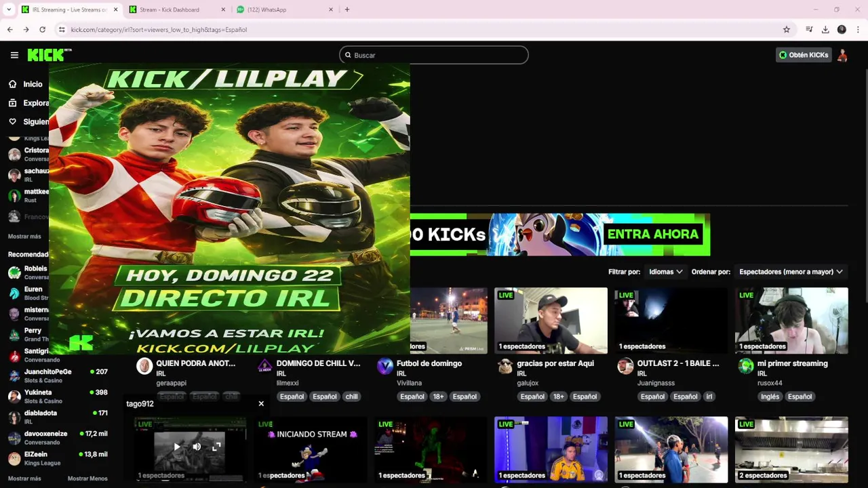The width and height of the screenshot is (868, 488).
Task: Close the tago912 mini player
Action: pyautogui.click(x=261, y=404)
